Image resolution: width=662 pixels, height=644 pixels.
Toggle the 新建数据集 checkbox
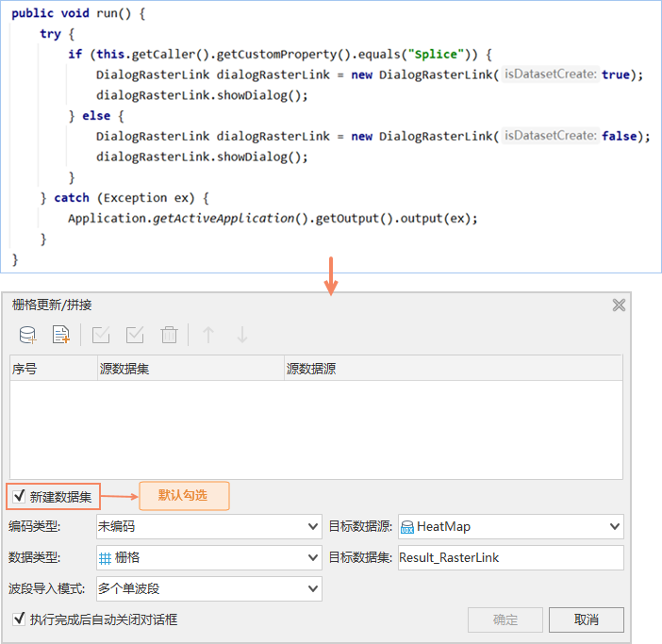pos(19,495)
